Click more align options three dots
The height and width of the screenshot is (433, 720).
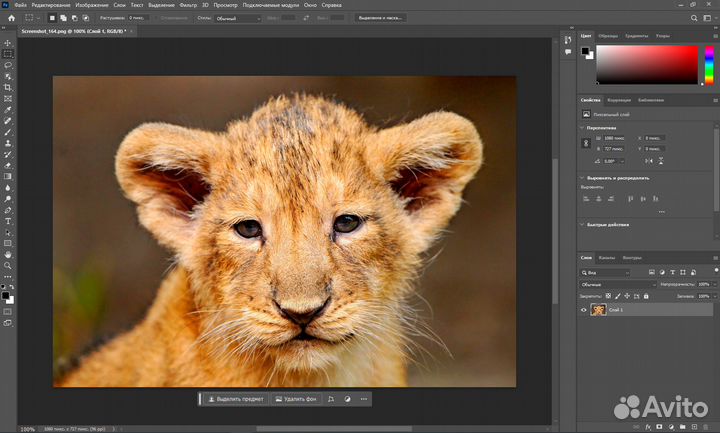662,212
